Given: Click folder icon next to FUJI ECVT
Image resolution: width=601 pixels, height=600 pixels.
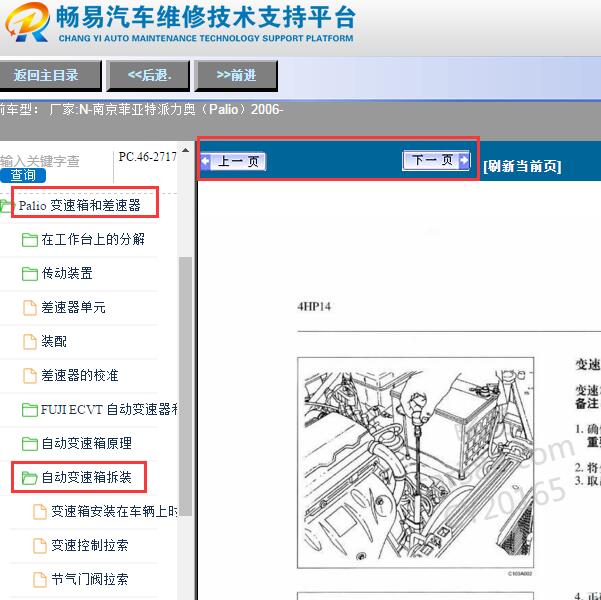Looking at the screenshot, I should click(x=30, y=410).
